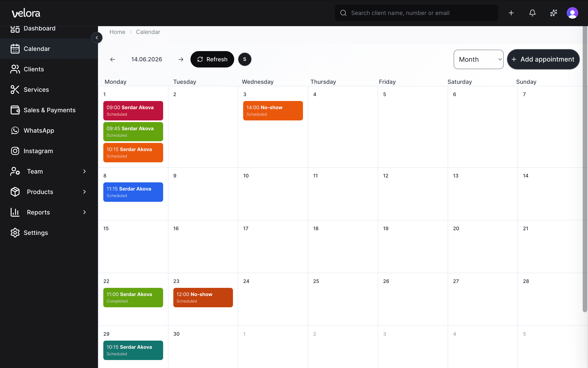588x368 pixels.
Task: Click the Velora logo
Action: click(26, 13)
